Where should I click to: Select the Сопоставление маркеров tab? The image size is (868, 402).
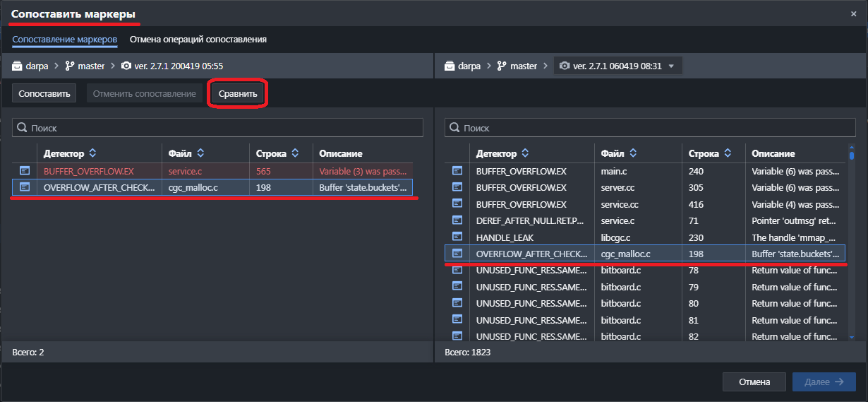(x=64, y=40)
